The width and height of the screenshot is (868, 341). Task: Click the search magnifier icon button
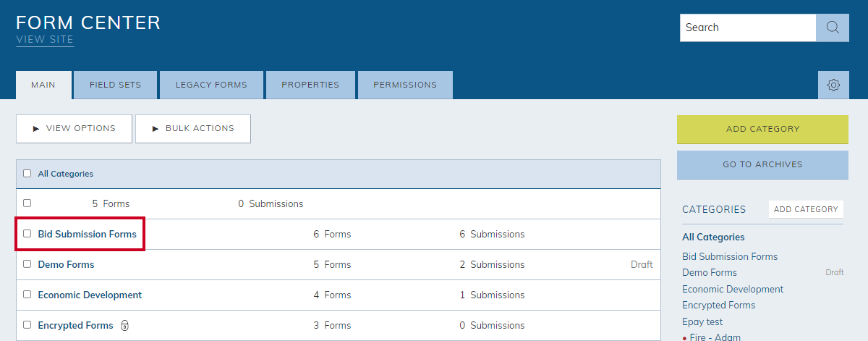[833, 28]
